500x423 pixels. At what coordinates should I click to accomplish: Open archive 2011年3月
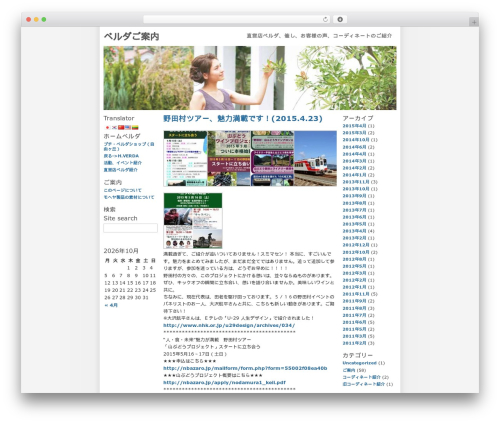point(354,336)
